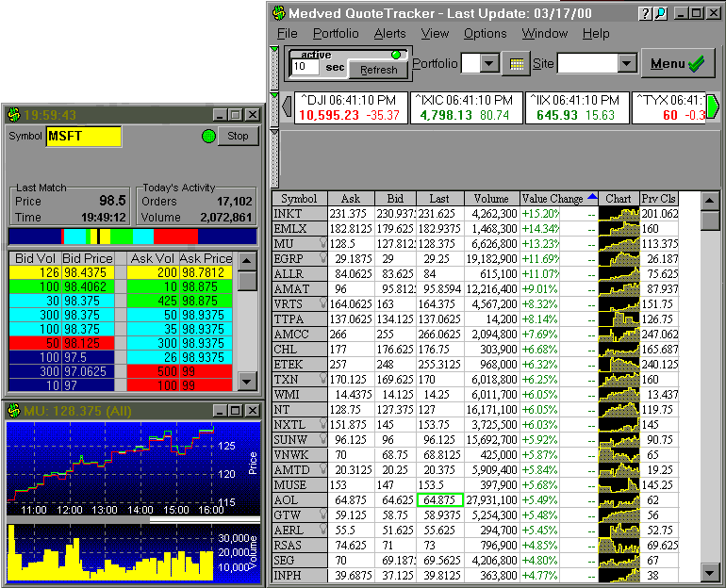Click the calendar grid icon beside Portfolio

[x=516, y=64]
